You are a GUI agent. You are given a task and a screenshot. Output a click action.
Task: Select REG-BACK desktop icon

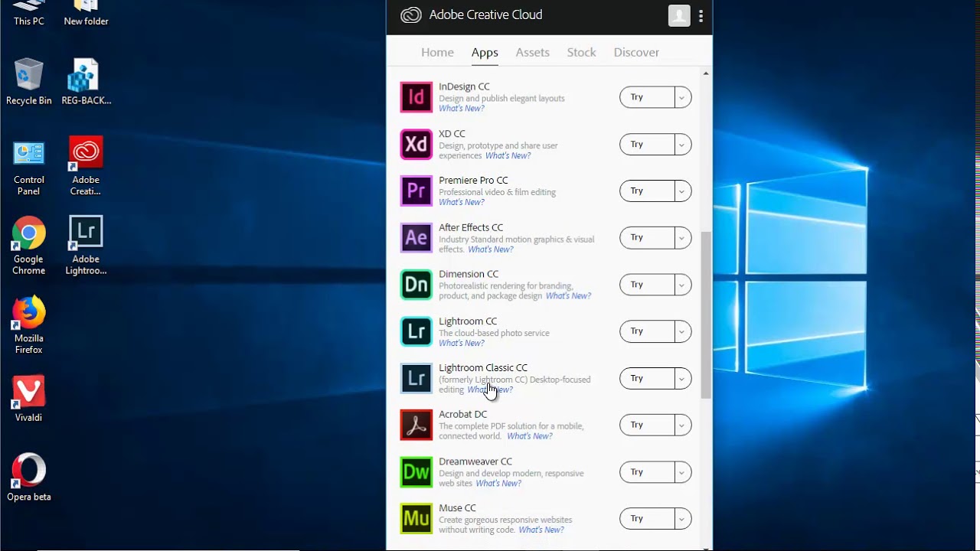(86, 82)
